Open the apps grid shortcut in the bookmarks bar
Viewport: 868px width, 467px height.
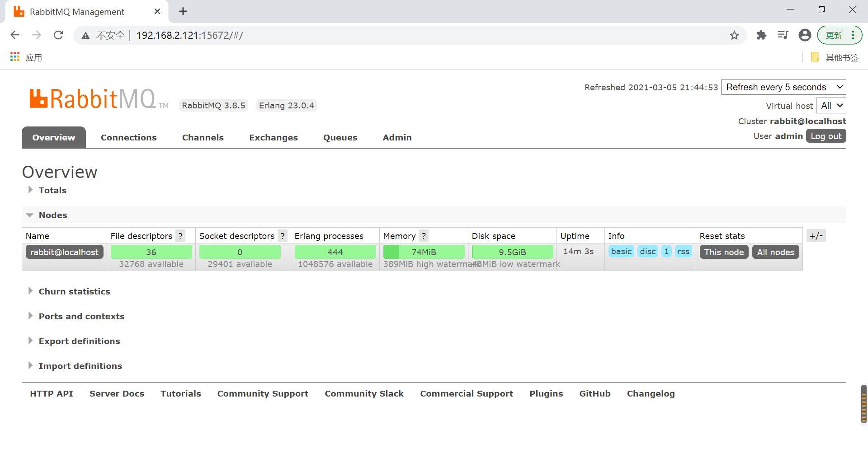tap(15, 57)
